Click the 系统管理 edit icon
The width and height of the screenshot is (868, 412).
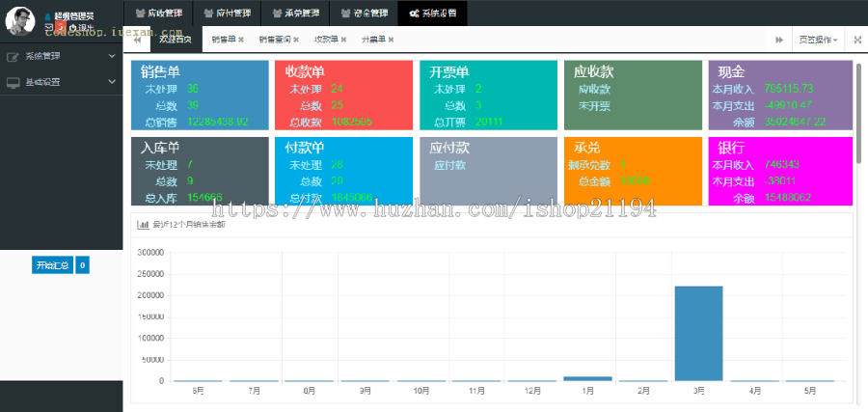coord(13,57)
